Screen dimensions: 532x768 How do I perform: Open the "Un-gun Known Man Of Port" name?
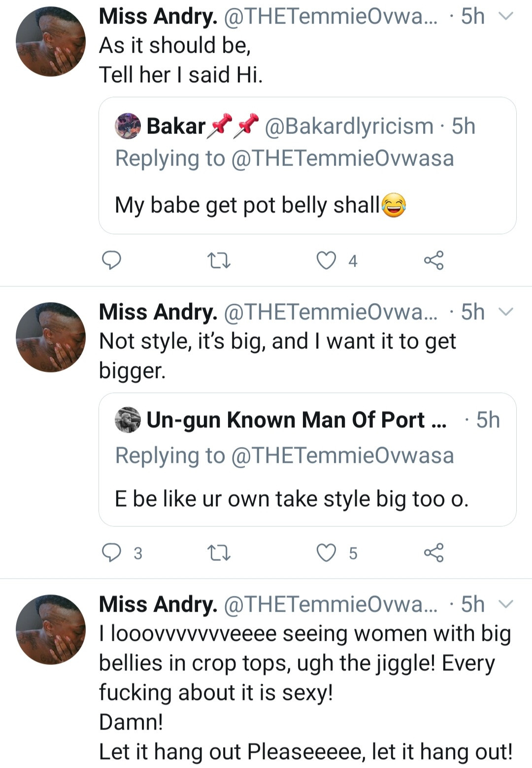[296, 420]
